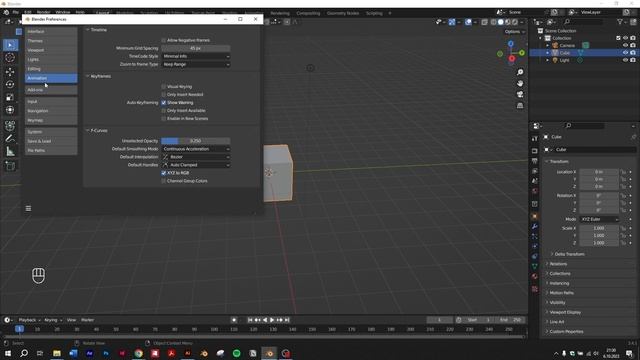Open Default Smoothing Mode dropdown
The height and width of the screenshot is (360, 640).
(x=196, y=149)
